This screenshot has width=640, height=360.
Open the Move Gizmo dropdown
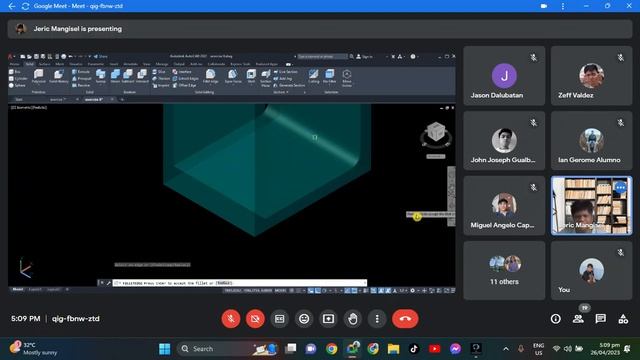click(347, 78)
